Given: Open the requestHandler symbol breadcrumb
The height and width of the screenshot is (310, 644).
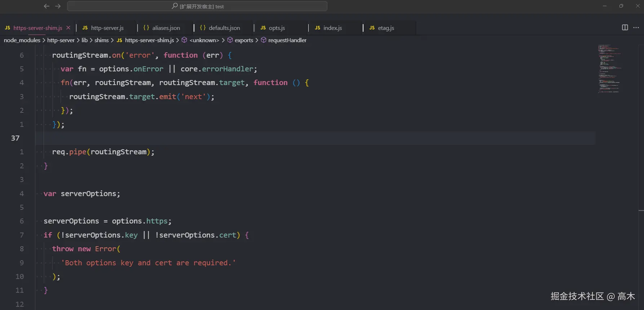Looking at the screenshot, I should tap(287, 40).
